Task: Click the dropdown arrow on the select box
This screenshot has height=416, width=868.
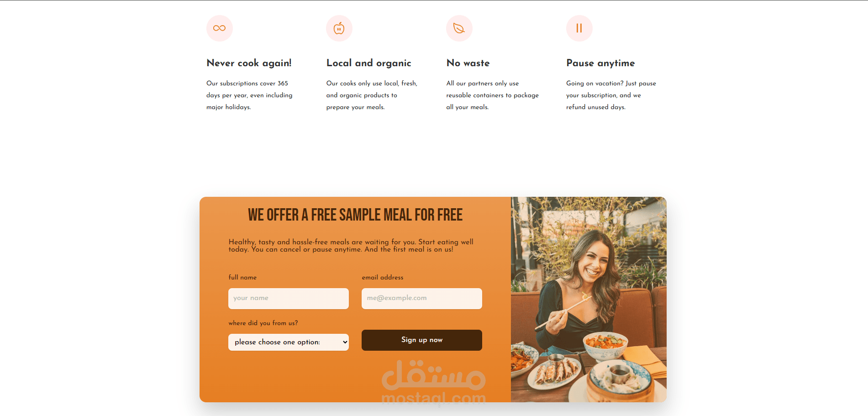Action: 345,342
